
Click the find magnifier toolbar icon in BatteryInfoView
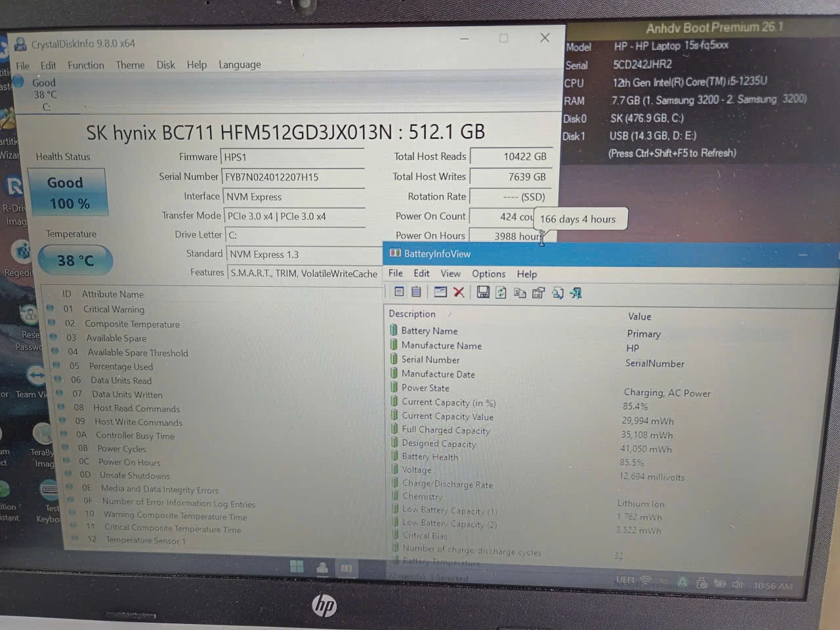pos(557,293)
